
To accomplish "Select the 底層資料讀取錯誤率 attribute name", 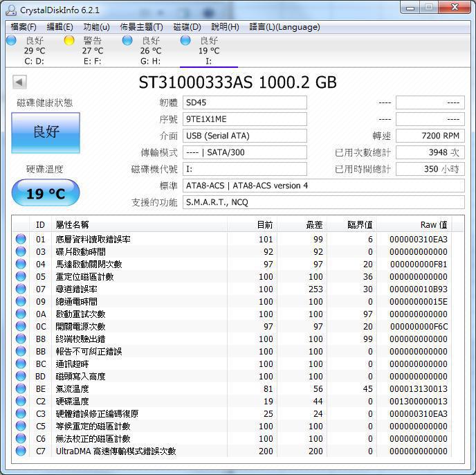I will (x=93, y=239).
